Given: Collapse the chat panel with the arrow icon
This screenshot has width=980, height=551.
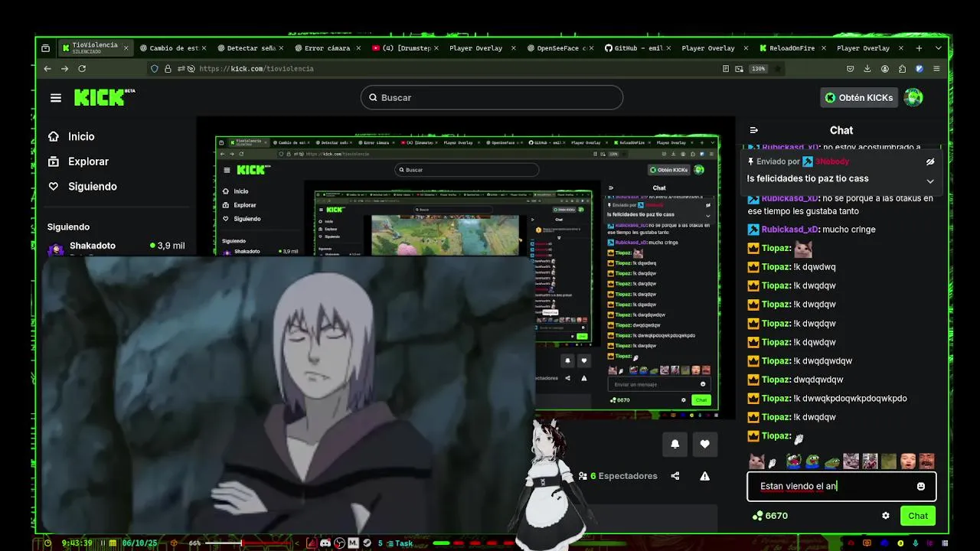Looking at the screenshot, I should [753, 130].
